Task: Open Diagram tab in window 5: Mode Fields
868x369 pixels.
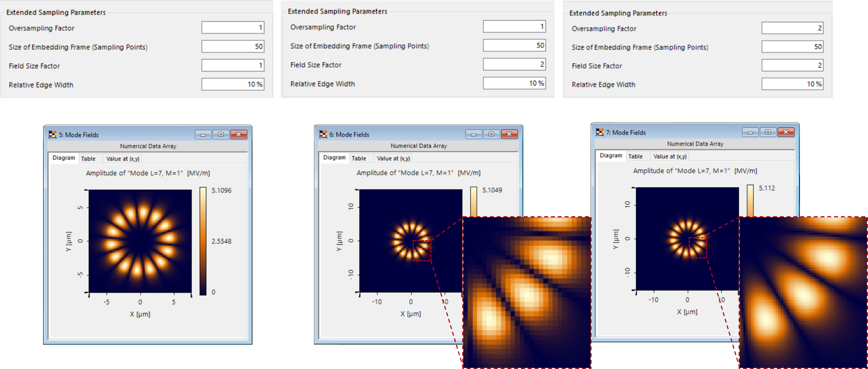Action: pyautogui.click(x=64, y=158)
